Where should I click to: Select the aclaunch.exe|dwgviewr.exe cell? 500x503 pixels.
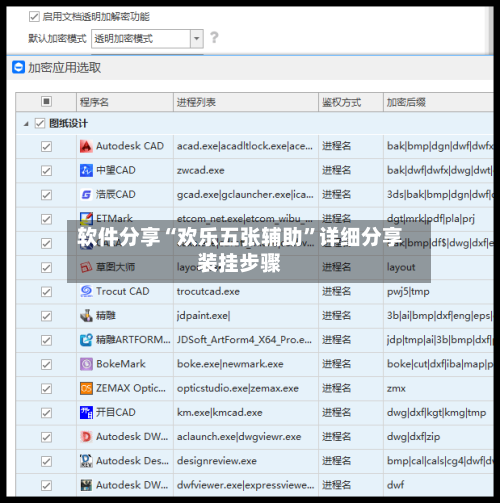click(x=246, y=437)
